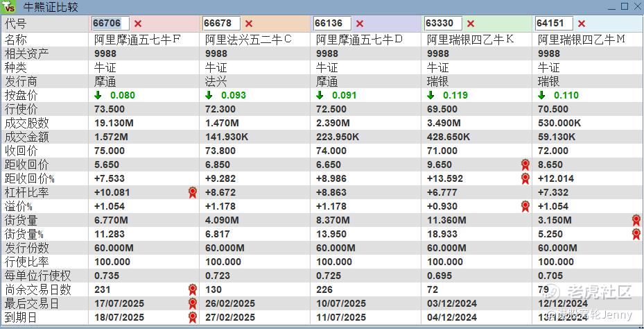This screenshot has height=329, width=644.
Task: Remove warrant 66706 with its red X
Action: (138, 24)
